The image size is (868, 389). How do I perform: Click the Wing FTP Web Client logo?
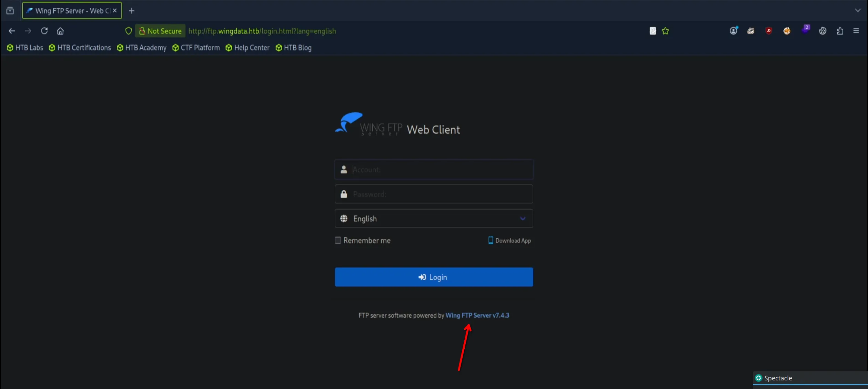[397, 124]
